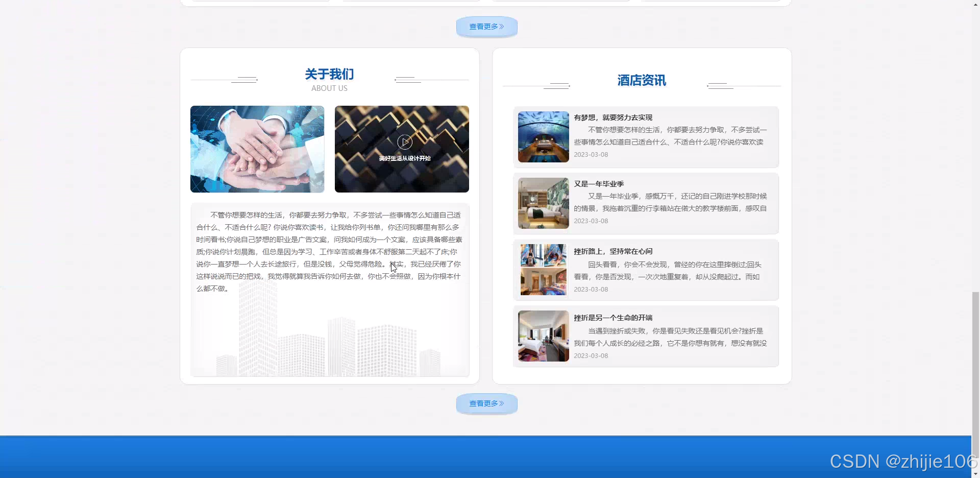Click the chevron arrows inside the view-more button
980x478 pixels.
point(502,26)
